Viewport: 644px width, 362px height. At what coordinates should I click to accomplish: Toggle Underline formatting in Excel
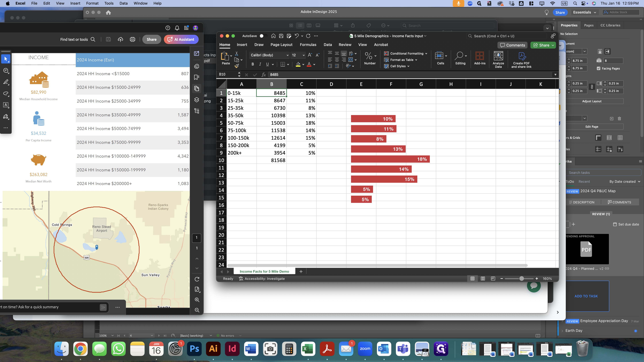tap(268, 64)
